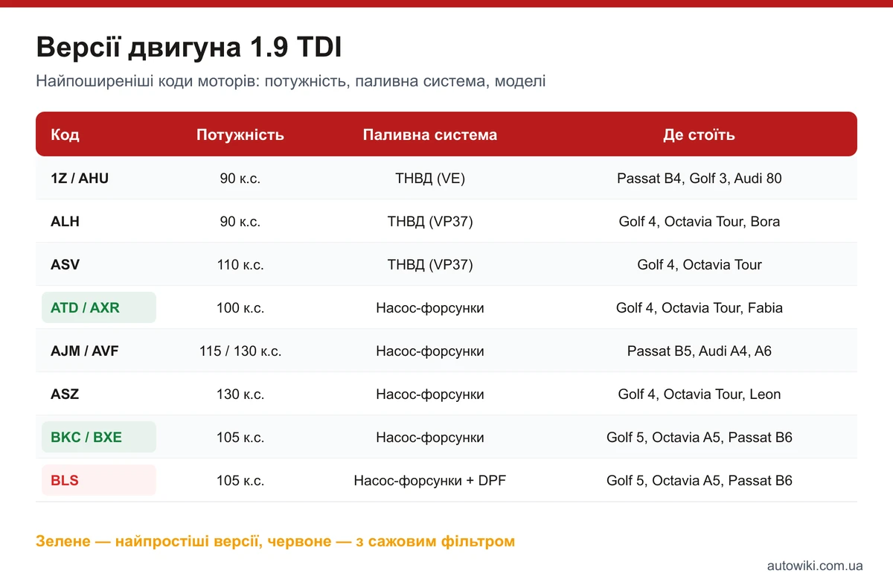Click the '110 к.с.' power value

pos(240,265)
